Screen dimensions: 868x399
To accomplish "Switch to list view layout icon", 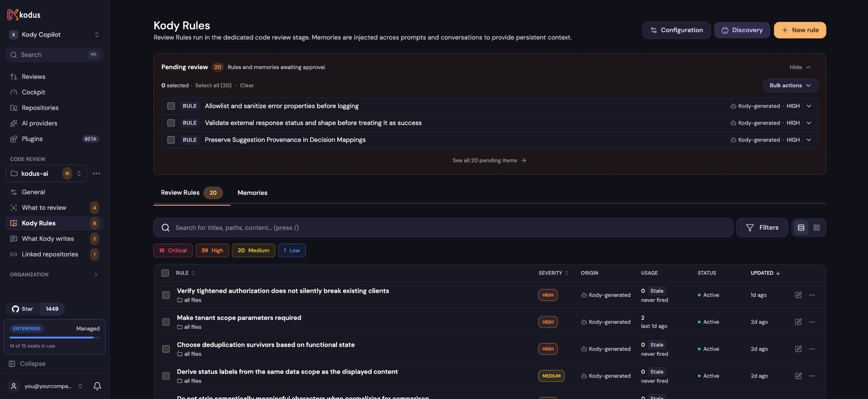I will [801, 228].
